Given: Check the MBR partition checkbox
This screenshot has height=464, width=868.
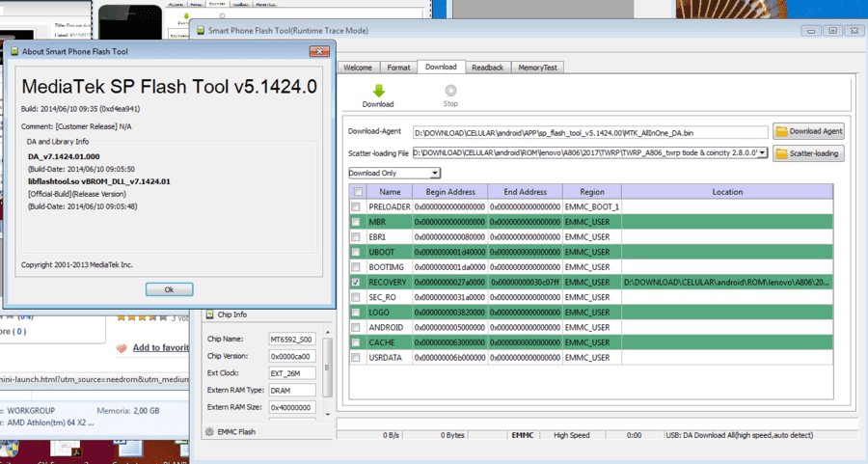Looking at the screenshot, I should tap(356, 222).
